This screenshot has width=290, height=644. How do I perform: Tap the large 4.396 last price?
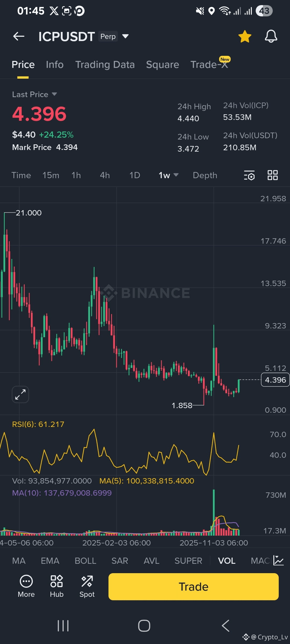[39, 114]
